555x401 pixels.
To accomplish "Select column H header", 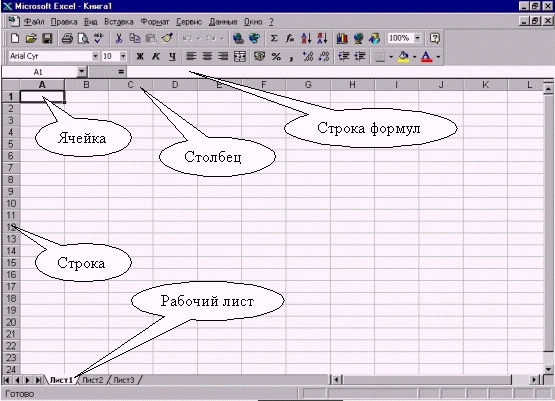I will tap(352, 85).
